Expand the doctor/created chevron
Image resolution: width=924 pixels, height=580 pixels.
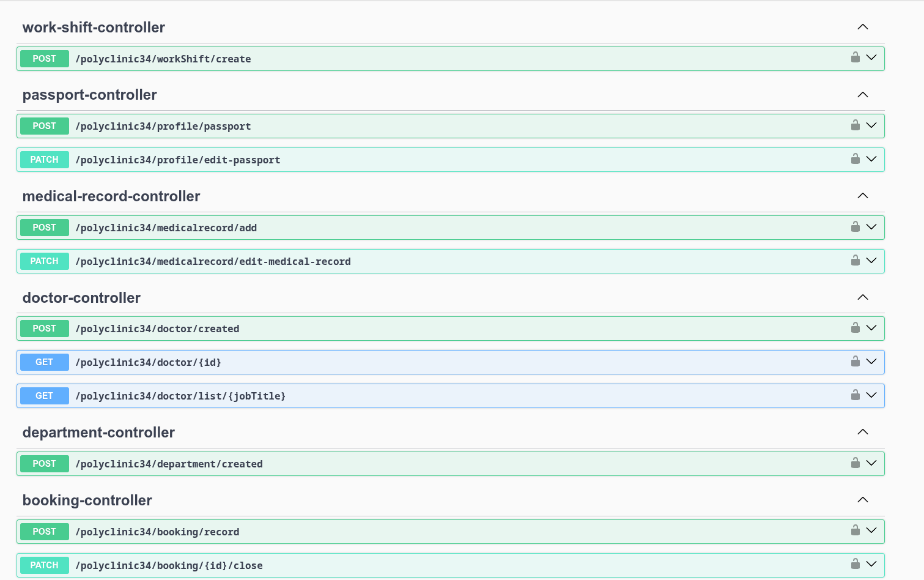871,328
